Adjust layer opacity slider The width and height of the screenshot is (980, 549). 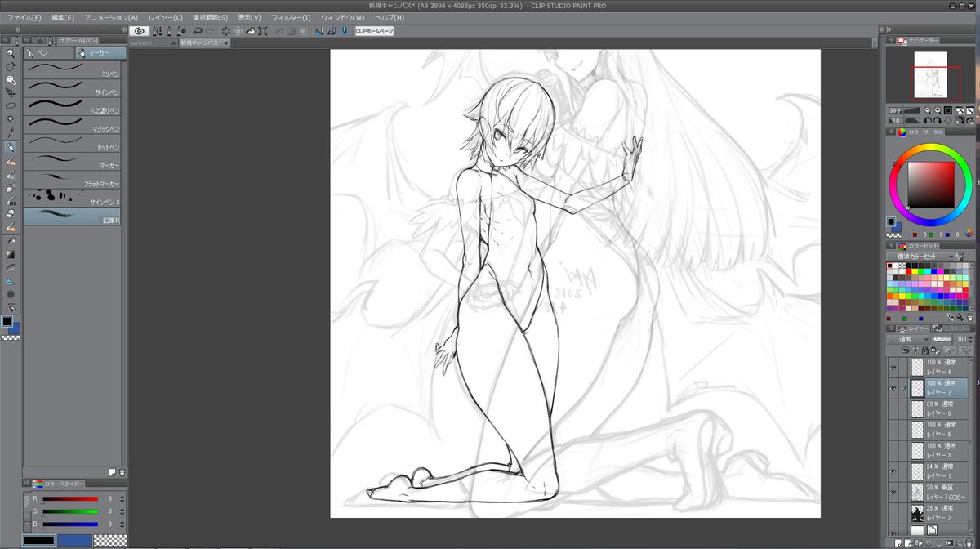click(942, 339)
